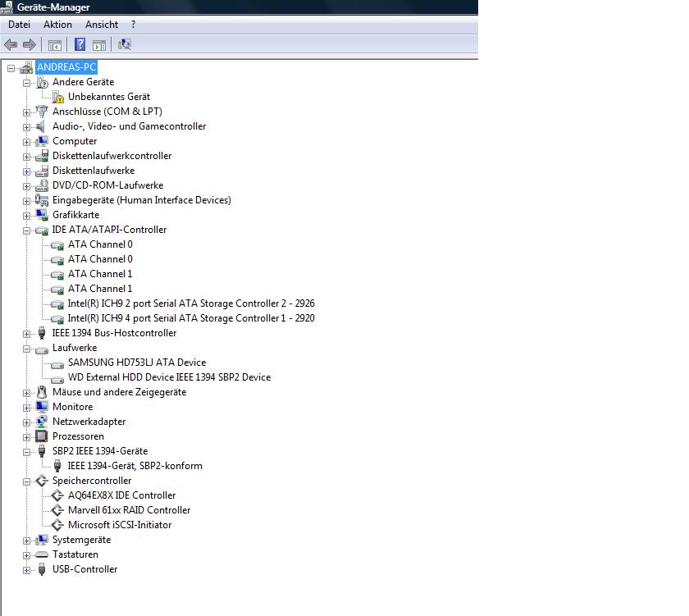This screenshot has width=689, height=616.
Task: Select the ANDREAS-PC label
Action: (66, 67)
